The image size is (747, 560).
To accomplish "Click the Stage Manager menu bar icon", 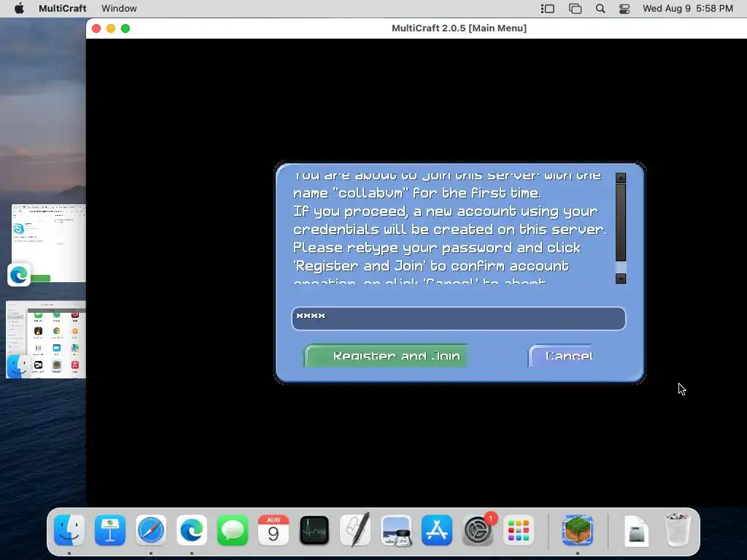I will click(x=547, y=9).
